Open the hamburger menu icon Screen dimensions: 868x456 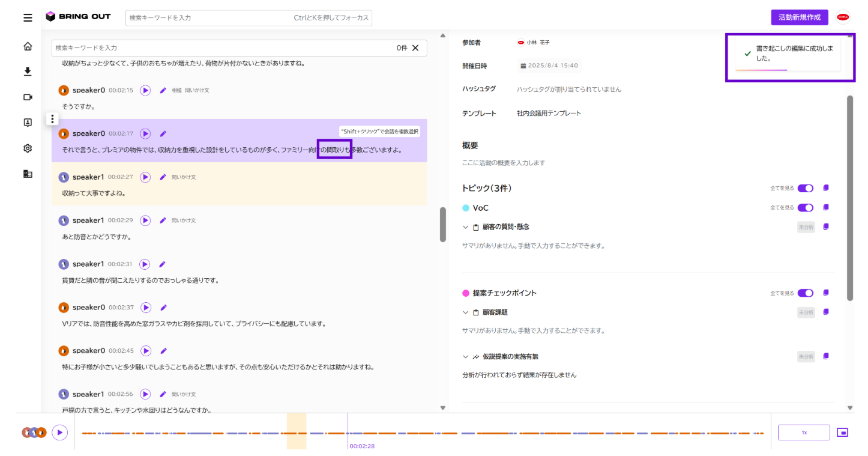(28, 17)
